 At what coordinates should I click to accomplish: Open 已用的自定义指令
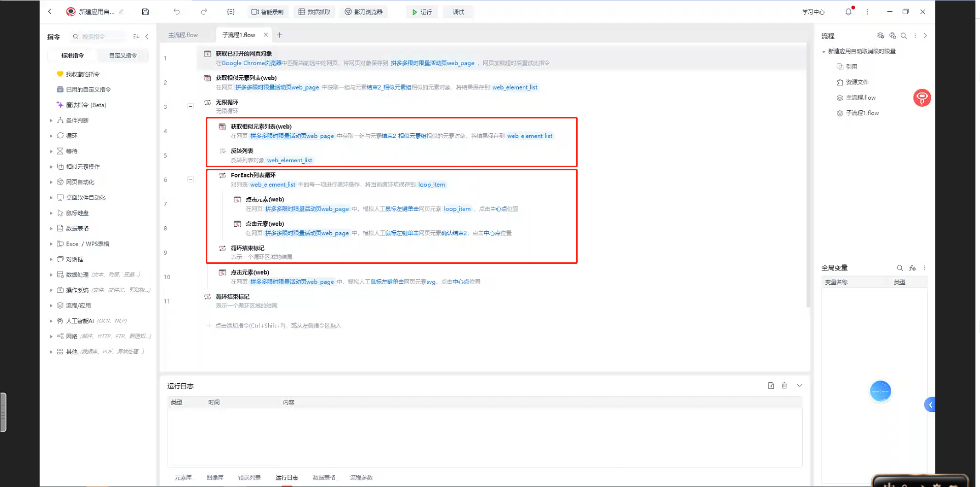coord(88,89)
